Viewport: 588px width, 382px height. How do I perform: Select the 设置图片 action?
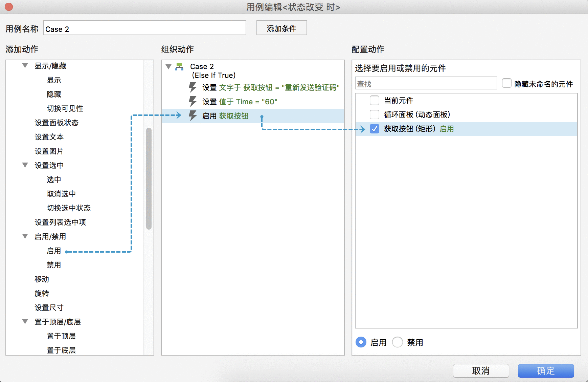[49, 151]
